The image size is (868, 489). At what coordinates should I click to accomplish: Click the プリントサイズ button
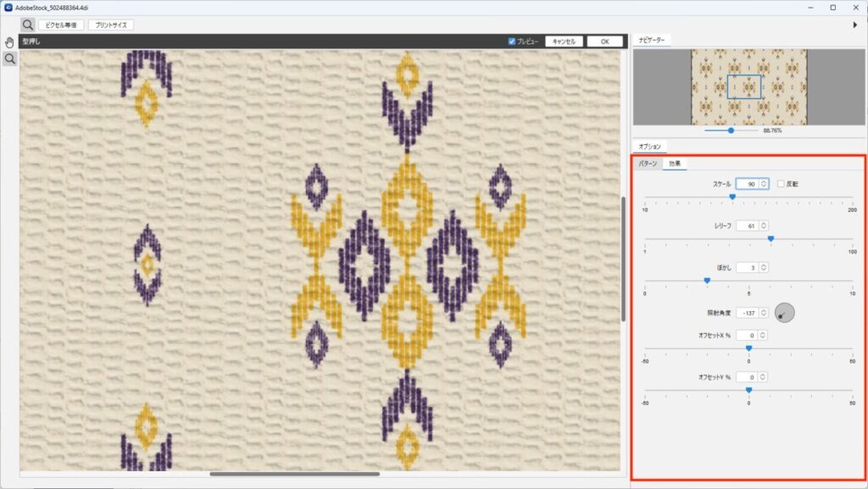110,25
